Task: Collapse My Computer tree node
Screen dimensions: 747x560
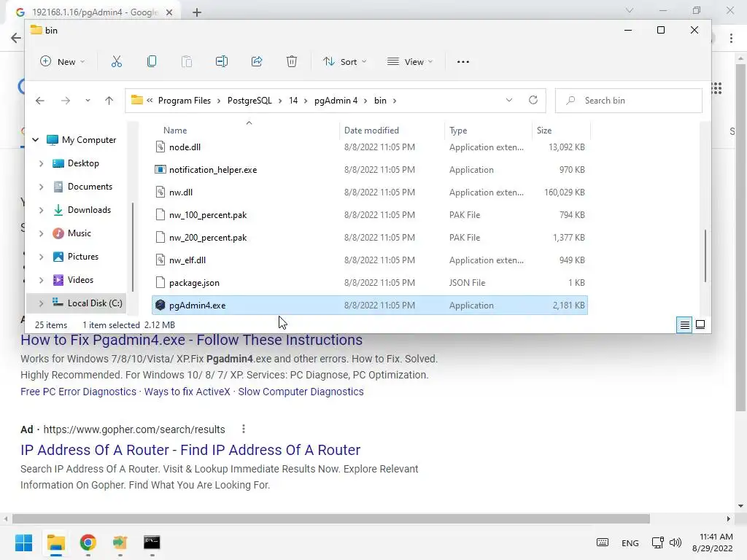Action: [x=35, y=140]
